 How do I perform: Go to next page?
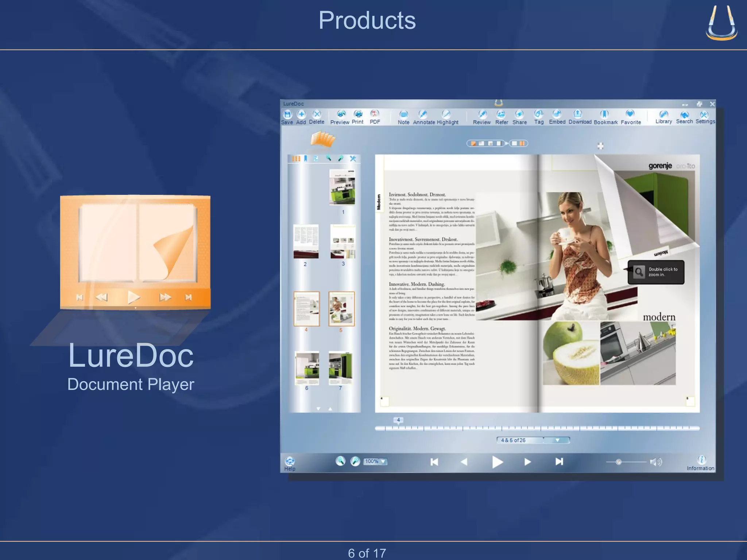(527, 462)
